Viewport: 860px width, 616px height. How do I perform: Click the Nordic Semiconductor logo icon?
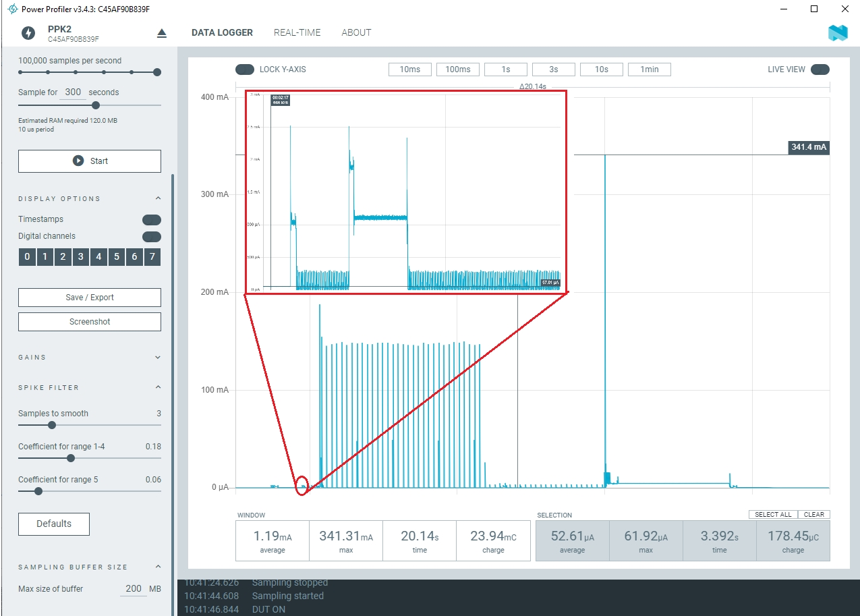tap(838, 33)
